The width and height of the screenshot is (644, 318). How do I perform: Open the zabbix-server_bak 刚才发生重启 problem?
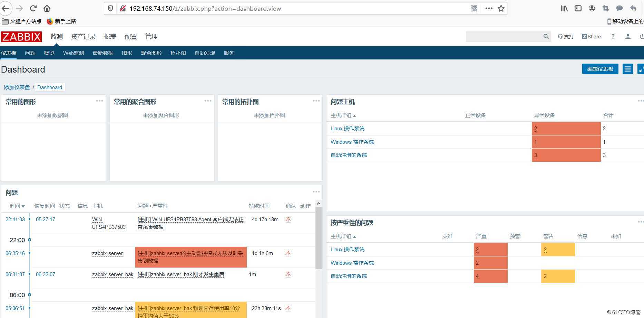[181, 274]
